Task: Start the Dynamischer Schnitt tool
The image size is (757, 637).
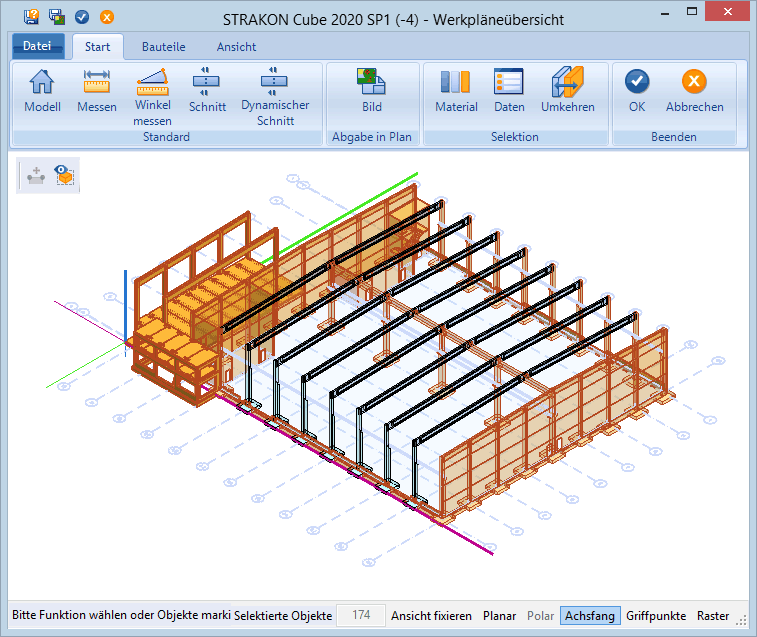Action: tap(275, 81)
